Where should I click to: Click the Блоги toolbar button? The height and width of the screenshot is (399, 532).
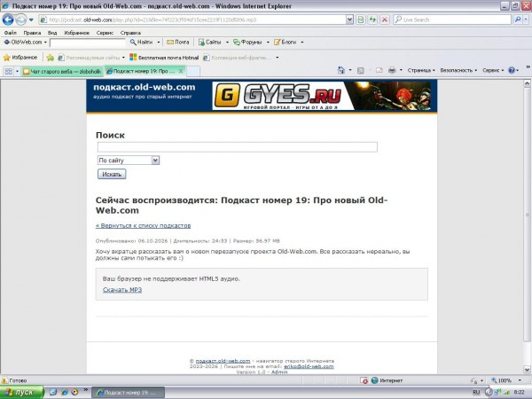coord(285,42)
